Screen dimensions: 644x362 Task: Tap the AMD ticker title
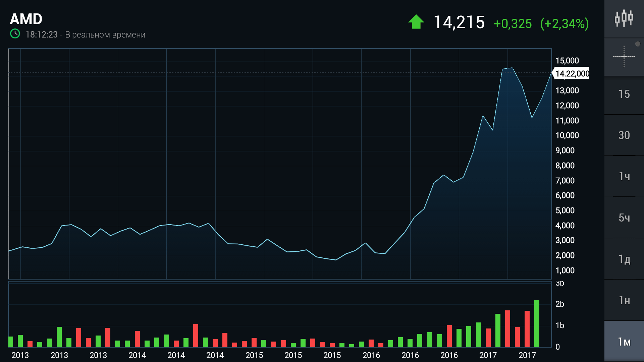pos(26,19)
